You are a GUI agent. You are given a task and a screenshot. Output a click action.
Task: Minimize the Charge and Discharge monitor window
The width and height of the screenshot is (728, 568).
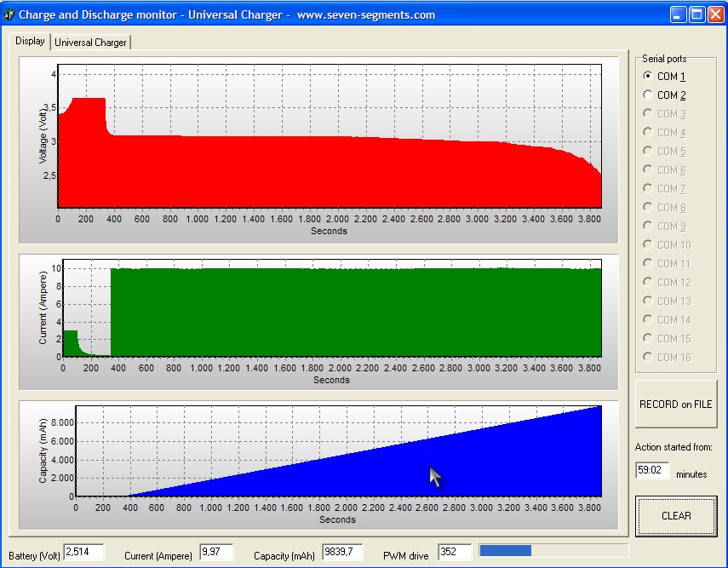point(678,14)
